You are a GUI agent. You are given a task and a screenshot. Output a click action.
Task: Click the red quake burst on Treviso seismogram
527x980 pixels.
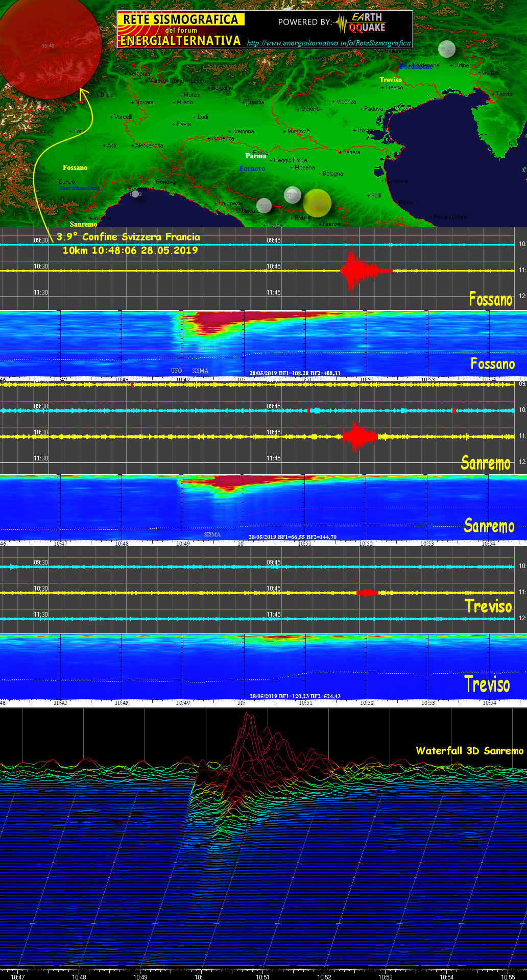coord(367,593)
